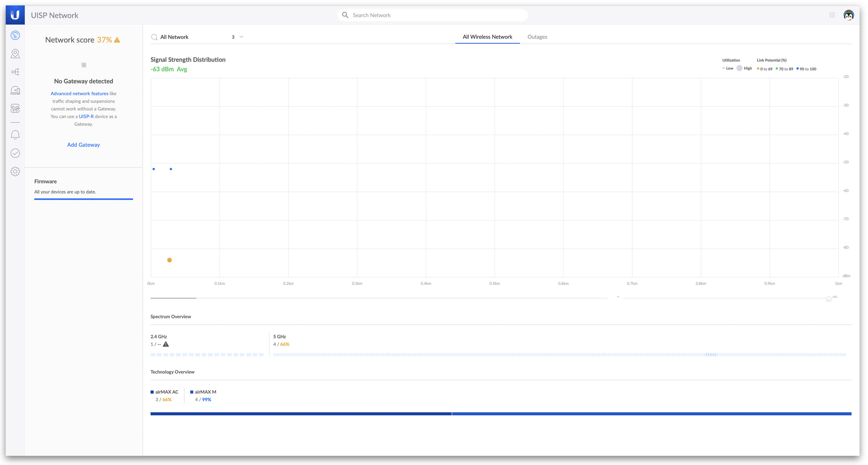Open the map pin sidebar icon
868x465 pixels.
[x=15, y=54]
